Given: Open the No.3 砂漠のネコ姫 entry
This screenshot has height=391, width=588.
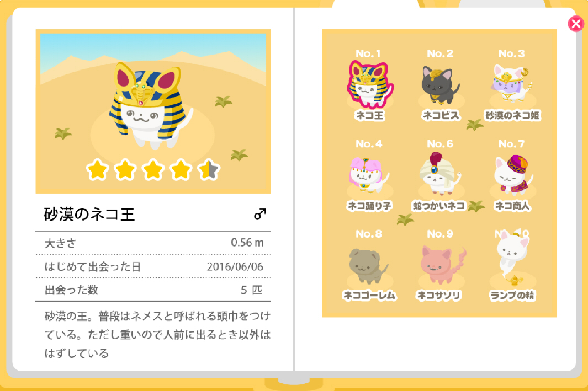Looking at the screenshot, I should coord(512,84).
